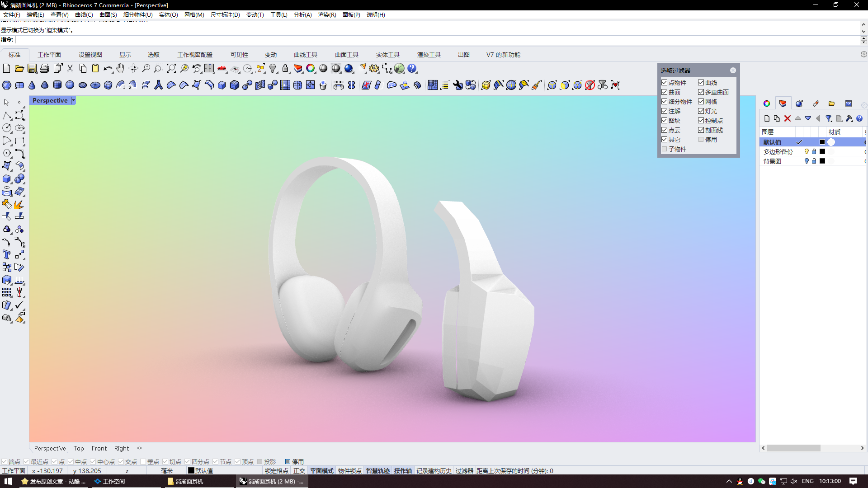Screen dimensions: 868x488
Task: Open the 曲面(S) menu
Action: click(x=108, y=15)
